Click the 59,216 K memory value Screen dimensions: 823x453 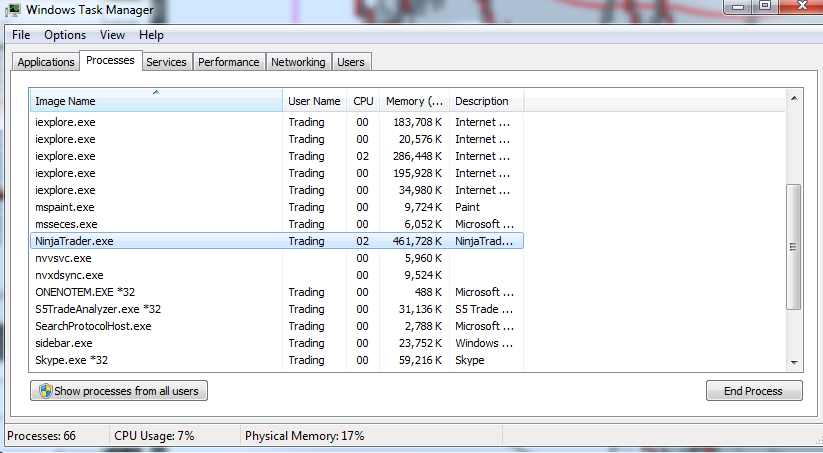tap(420, 360)
